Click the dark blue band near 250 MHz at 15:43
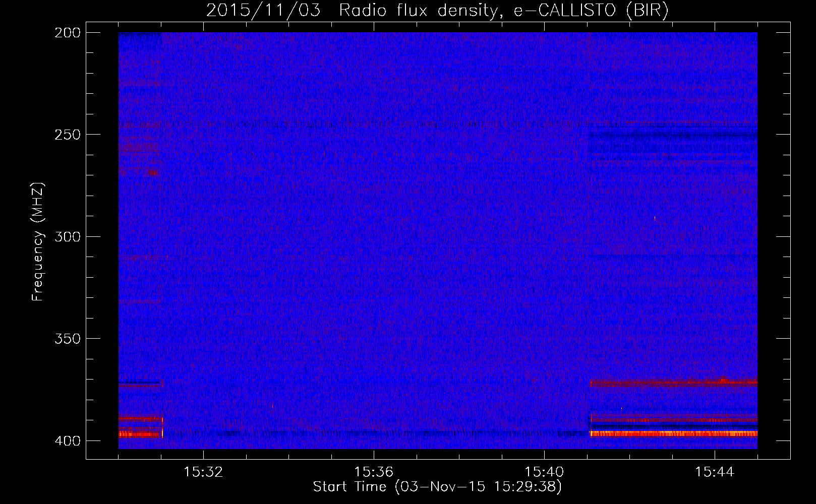Image resolution: width=816 pixels, height=504 pixels. tap(673, 135)
